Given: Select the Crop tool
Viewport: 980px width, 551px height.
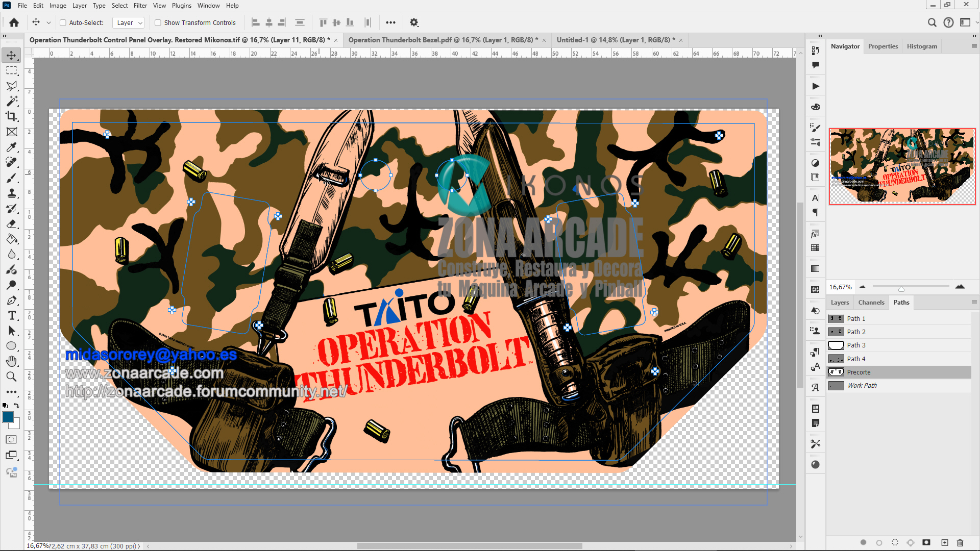Looking at the screenshot, I should [x=11, y=116].
